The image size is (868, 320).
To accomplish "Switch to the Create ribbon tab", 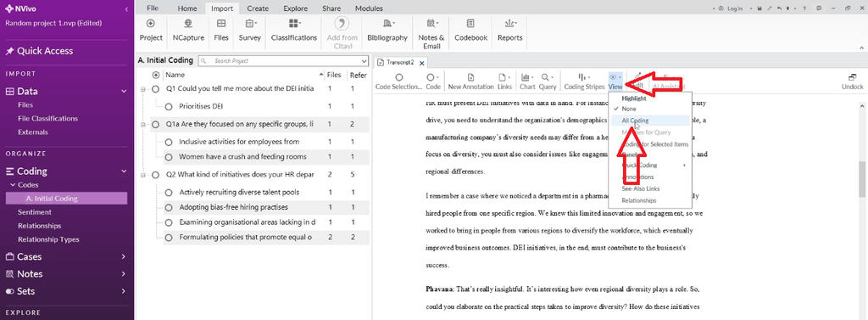I will [258, 8].
